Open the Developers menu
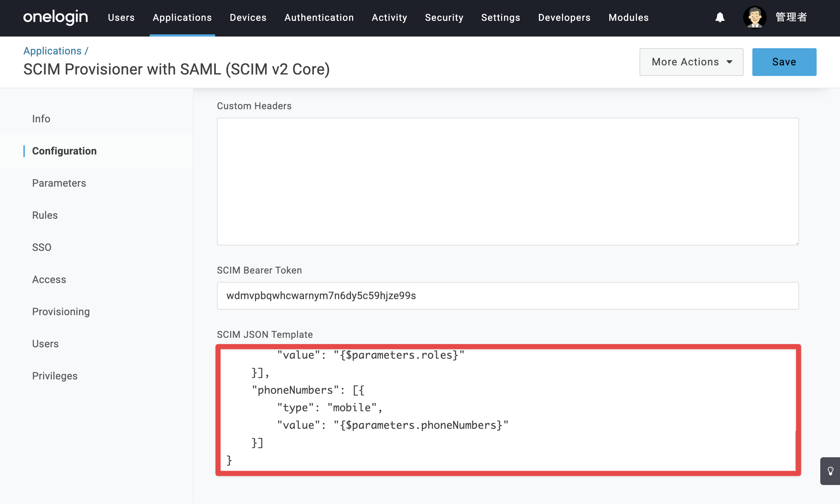The image size is (840, 504). (x=564, y=18)
